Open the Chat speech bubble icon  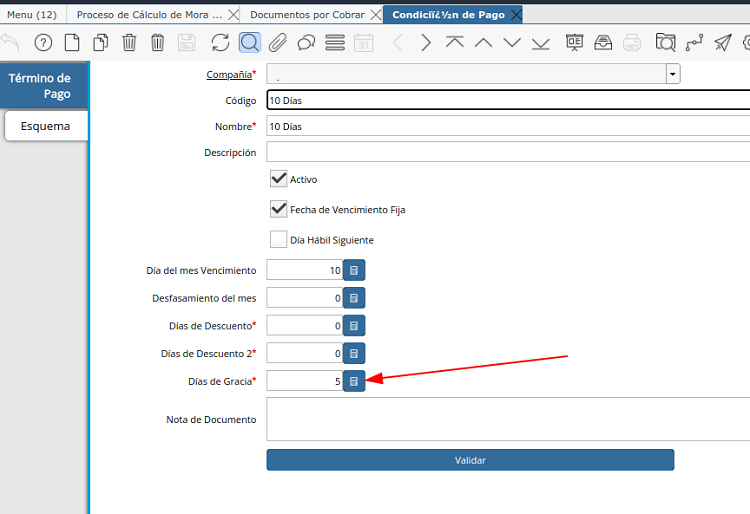(306, 42)
